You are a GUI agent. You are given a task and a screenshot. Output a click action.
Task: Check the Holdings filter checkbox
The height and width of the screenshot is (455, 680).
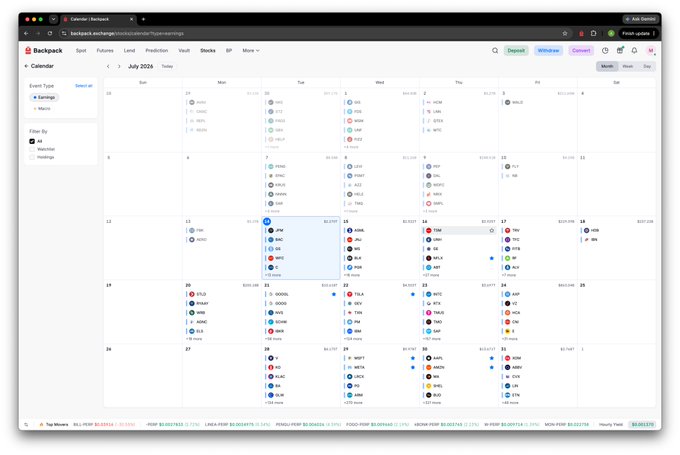click(32, 157)
